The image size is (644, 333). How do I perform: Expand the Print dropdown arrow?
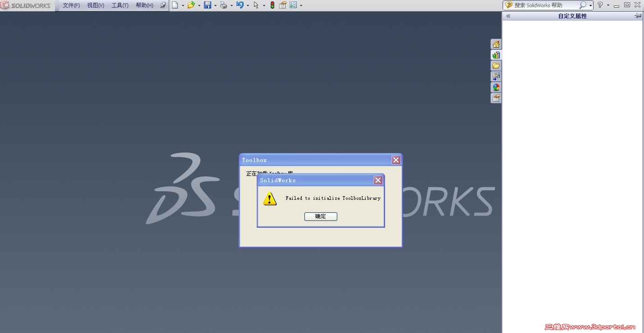231,6
